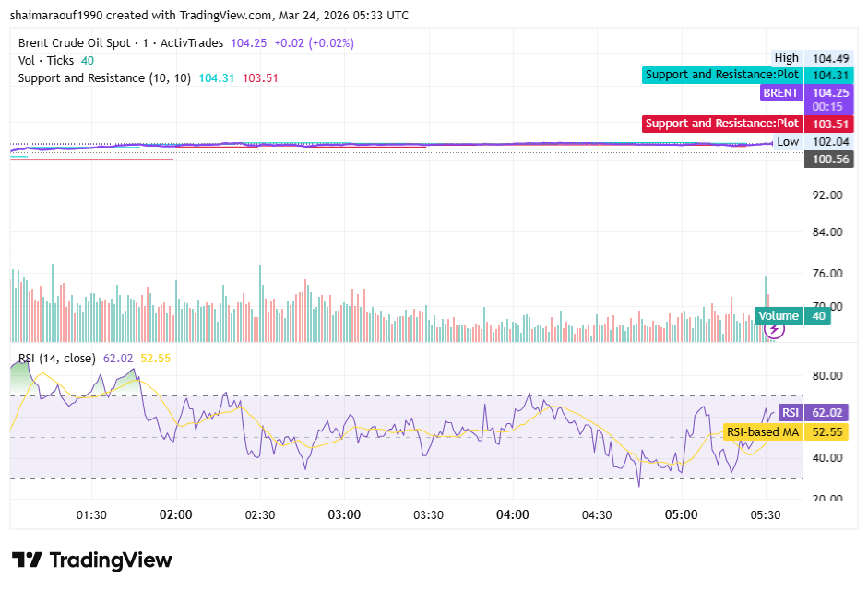Click the 80.00 level on RSI scale

(827, 375)
